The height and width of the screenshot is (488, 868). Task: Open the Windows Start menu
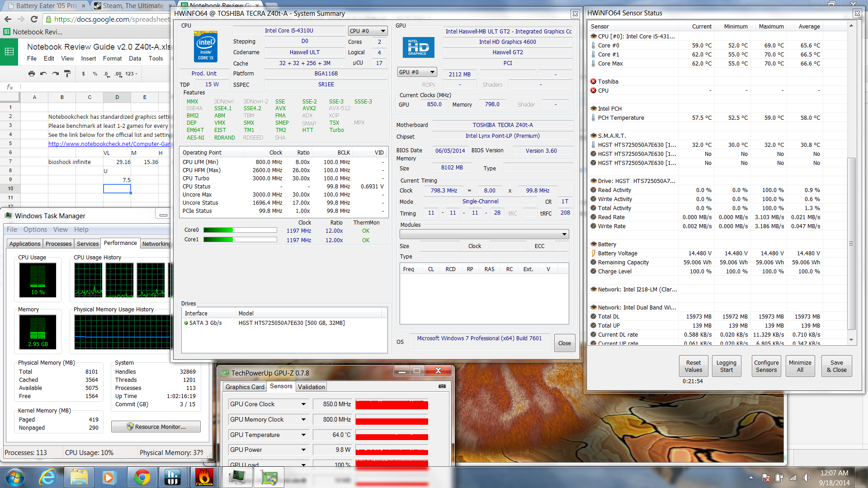(x=15, y=477)
